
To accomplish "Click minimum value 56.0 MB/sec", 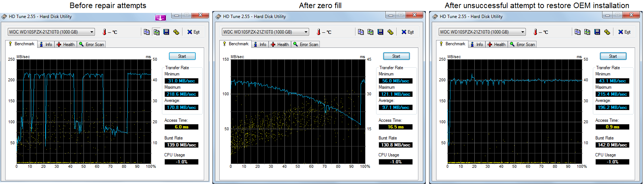I will [x=396, y=81].
